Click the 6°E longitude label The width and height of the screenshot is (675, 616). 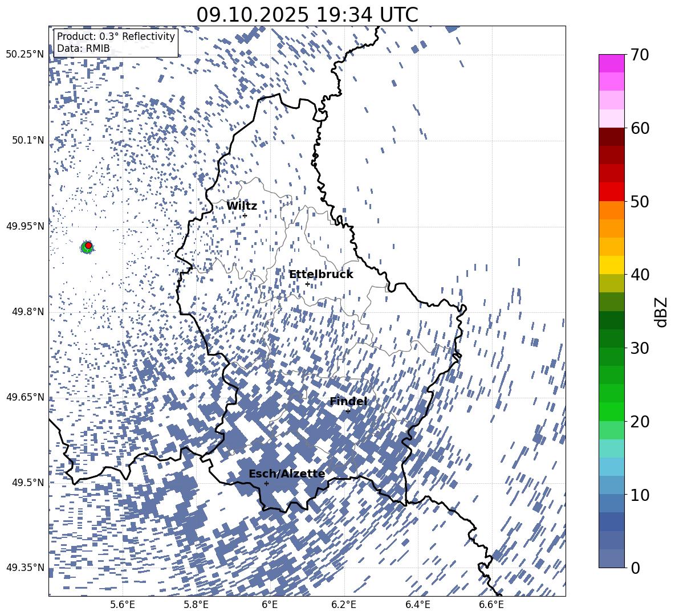pyautogui.click(x=270, y=605)
